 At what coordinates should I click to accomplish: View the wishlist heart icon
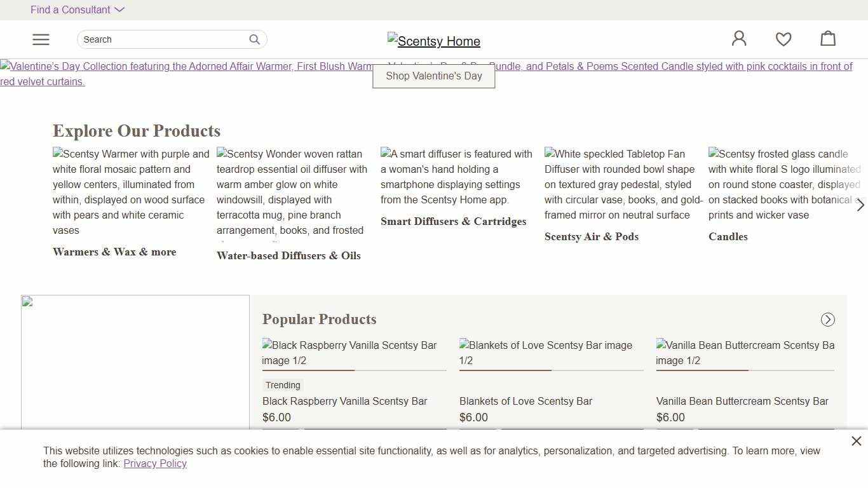(783, 39)
